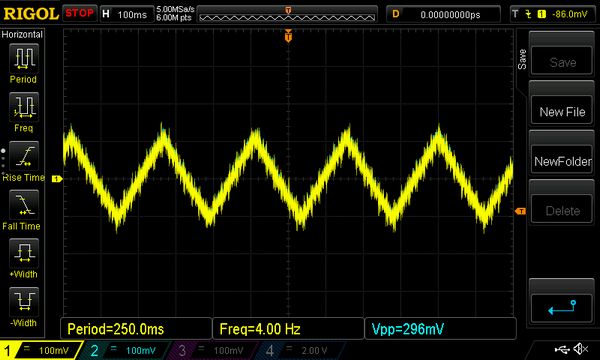Select the +Width measurement icon

click(x=24, y=253)
